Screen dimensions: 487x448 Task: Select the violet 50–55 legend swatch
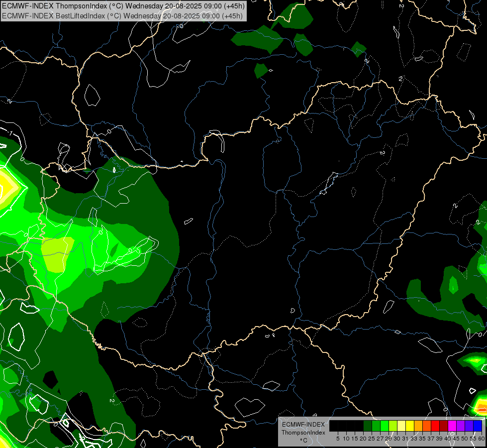(x=469, y=426)
